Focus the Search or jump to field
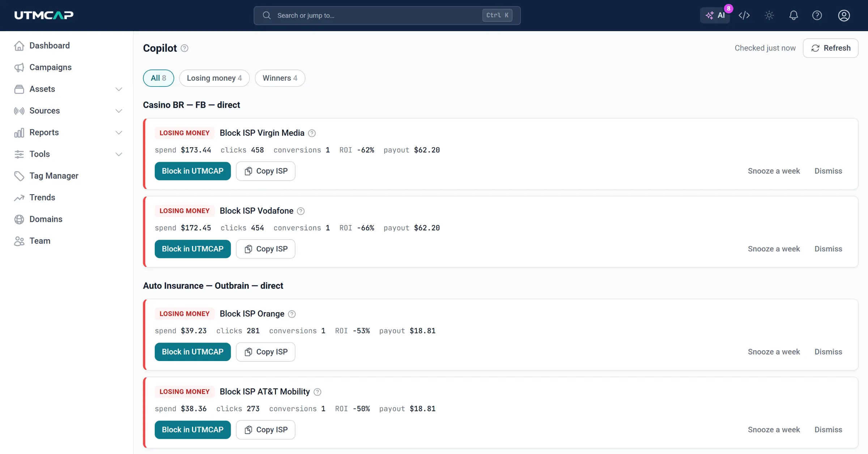 pyautogui.click(x=387, y=16)
